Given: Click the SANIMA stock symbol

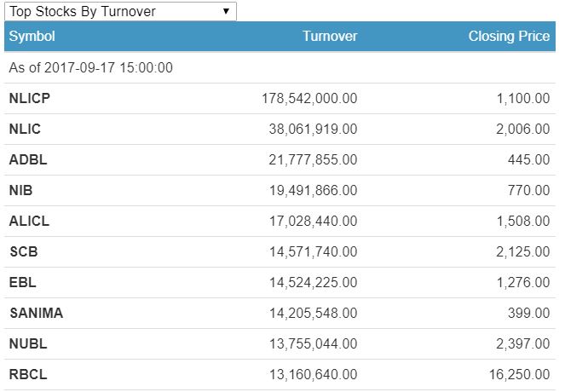Looking at the screenshot, I should [36, 314].
